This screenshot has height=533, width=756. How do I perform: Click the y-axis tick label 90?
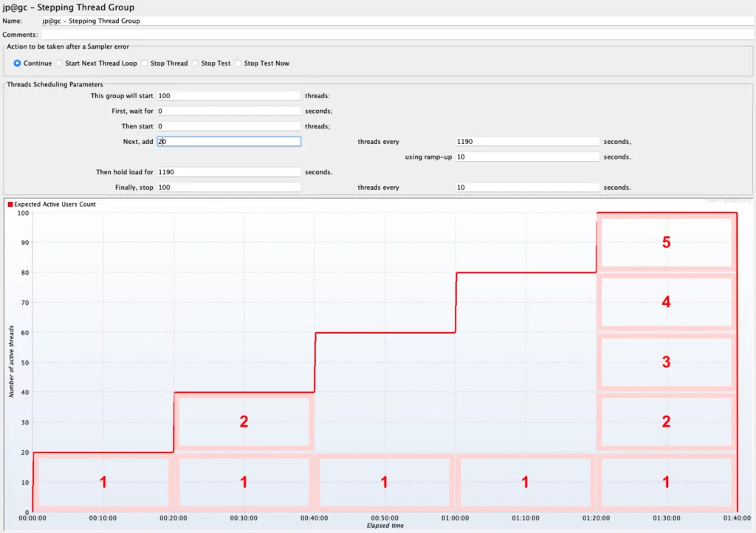pyautogui.click(x=24, y=242)
